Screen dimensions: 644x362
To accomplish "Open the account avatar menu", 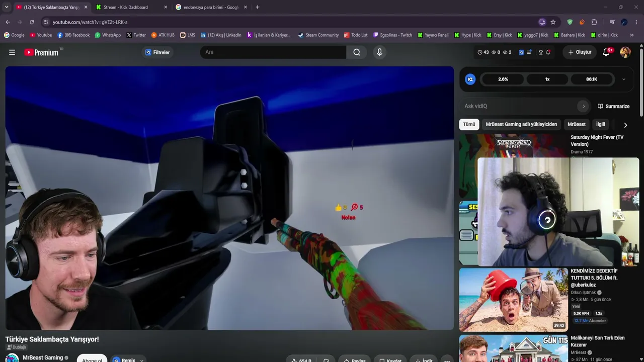I will click(x=625, y=52).
